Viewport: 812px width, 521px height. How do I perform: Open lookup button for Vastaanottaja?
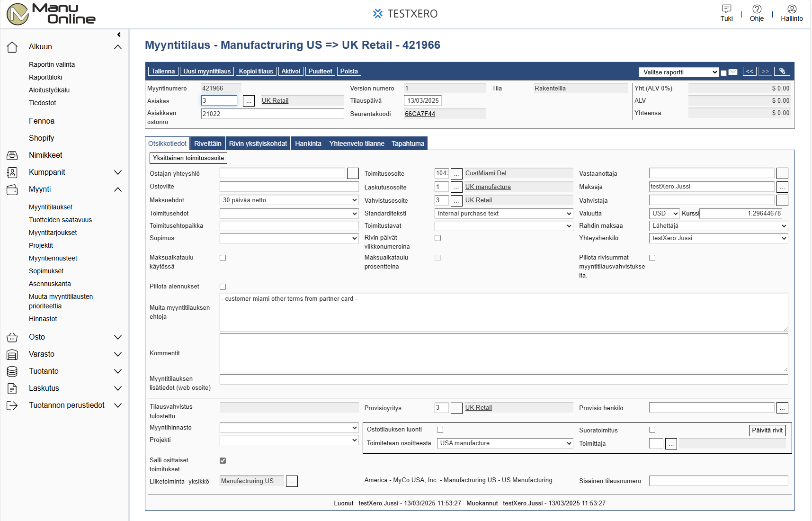pyautogui.click(x=782, y=173)
